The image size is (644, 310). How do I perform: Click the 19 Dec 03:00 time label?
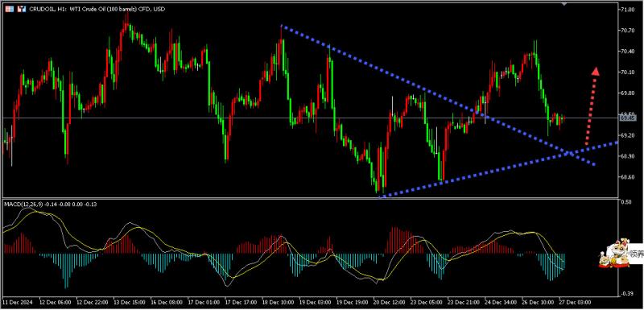(315, 302)
